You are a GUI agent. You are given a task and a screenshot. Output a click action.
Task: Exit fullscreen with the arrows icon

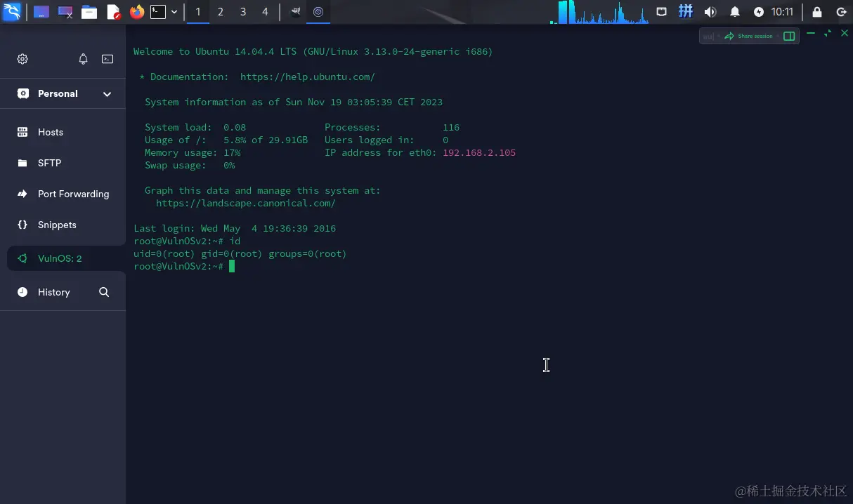[828, 33]
